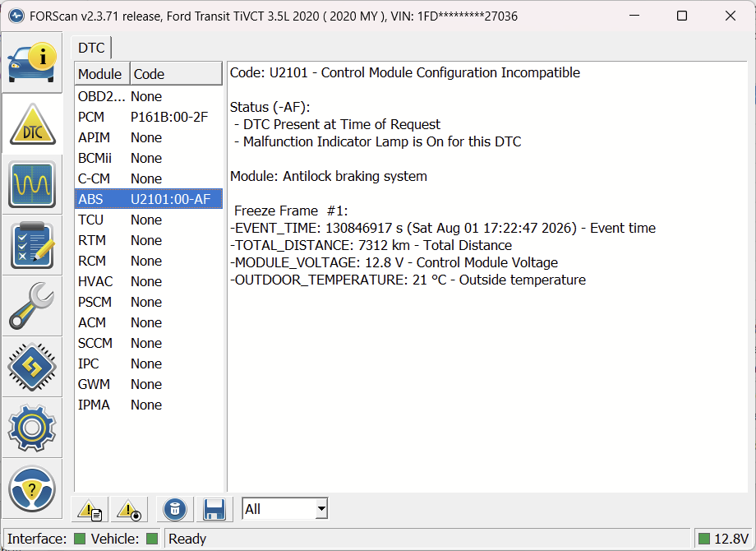Sort by the Module column header

coord(102,74)
